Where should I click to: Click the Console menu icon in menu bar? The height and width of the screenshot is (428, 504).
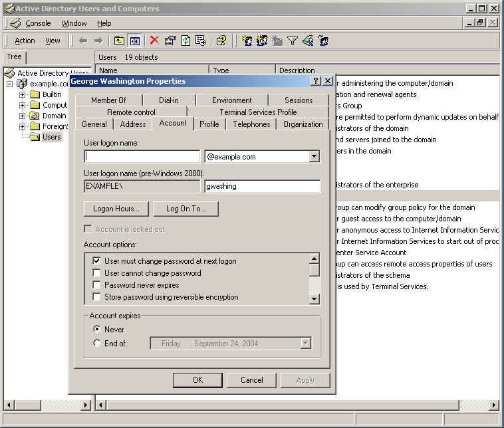pos(15,23)
